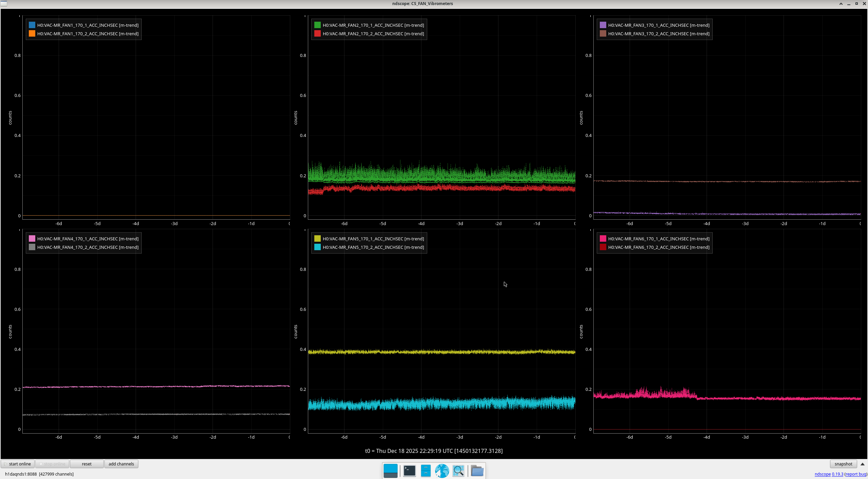868x479 pixels.
Task: Open the terminal emulator from the dock
Action: tap(409, 471)
